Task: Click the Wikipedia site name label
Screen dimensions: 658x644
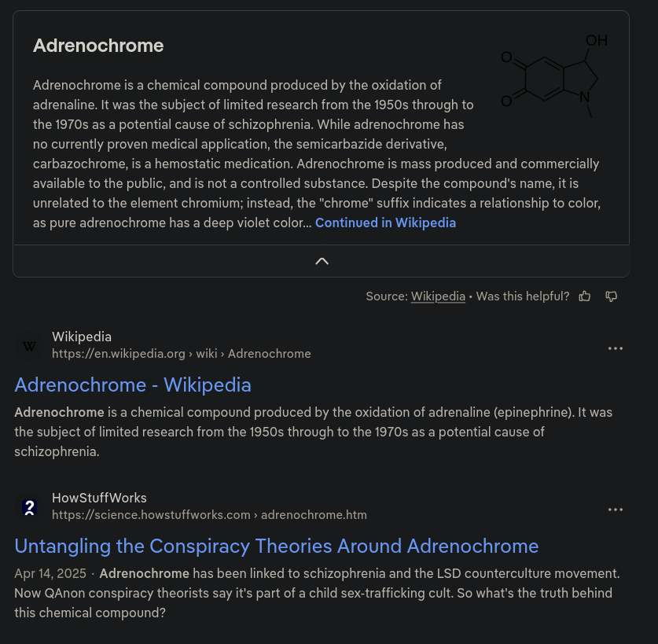Action: click(x=82, y=337)
